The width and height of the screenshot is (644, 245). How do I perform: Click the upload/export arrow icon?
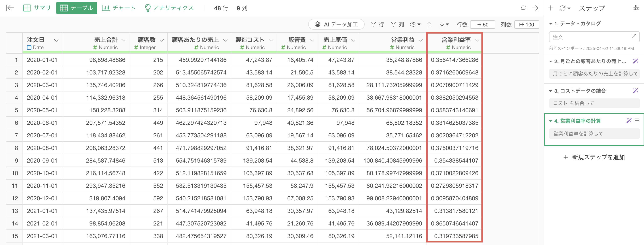[x=429, y=25]
